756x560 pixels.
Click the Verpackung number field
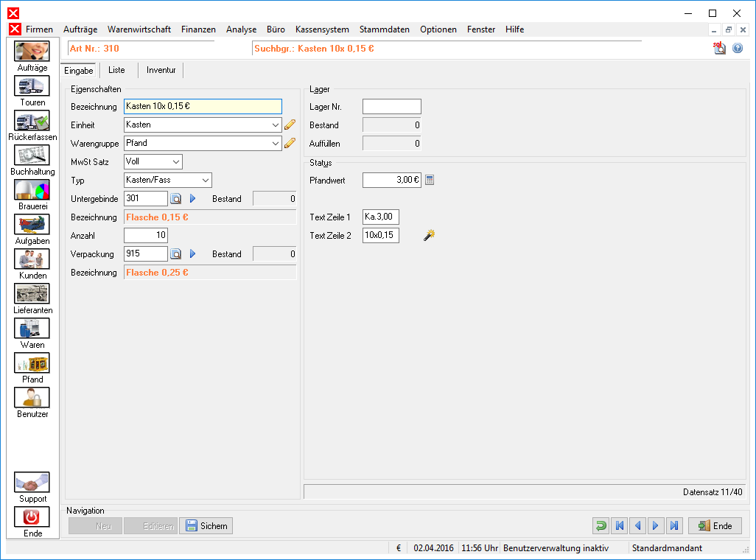coord(146,254)
